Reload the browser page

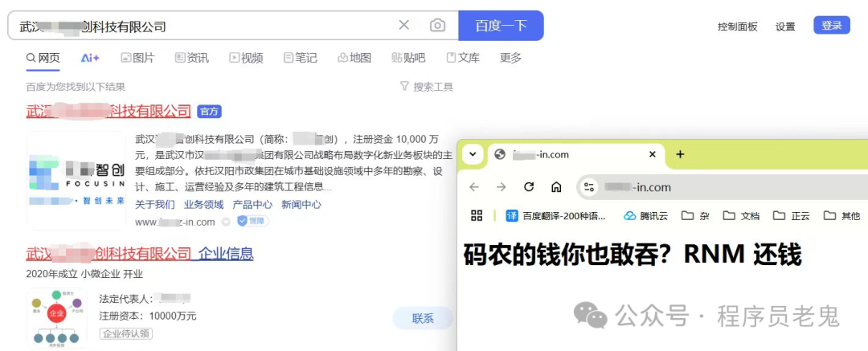point(529,187)
